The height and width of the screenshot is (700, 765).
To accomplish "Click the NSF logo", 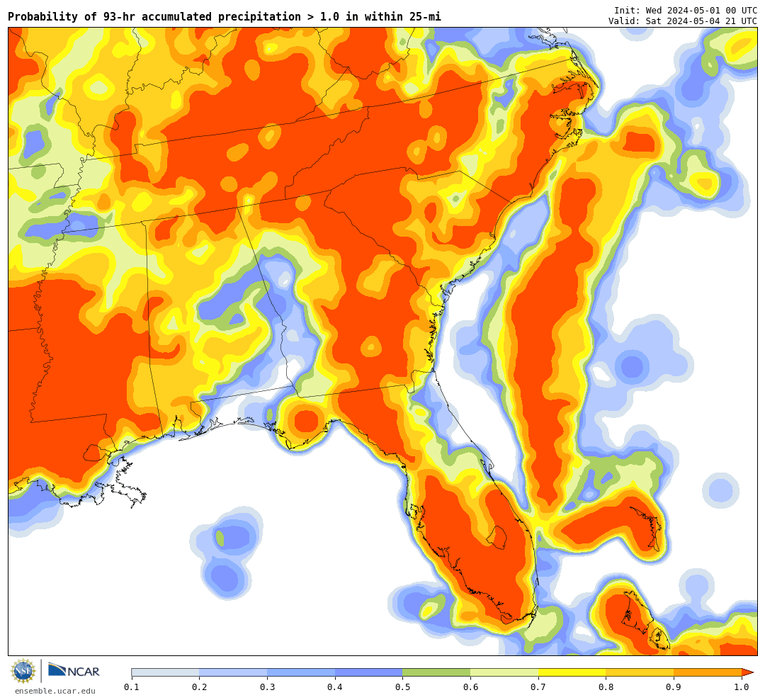I will (24, 671).
